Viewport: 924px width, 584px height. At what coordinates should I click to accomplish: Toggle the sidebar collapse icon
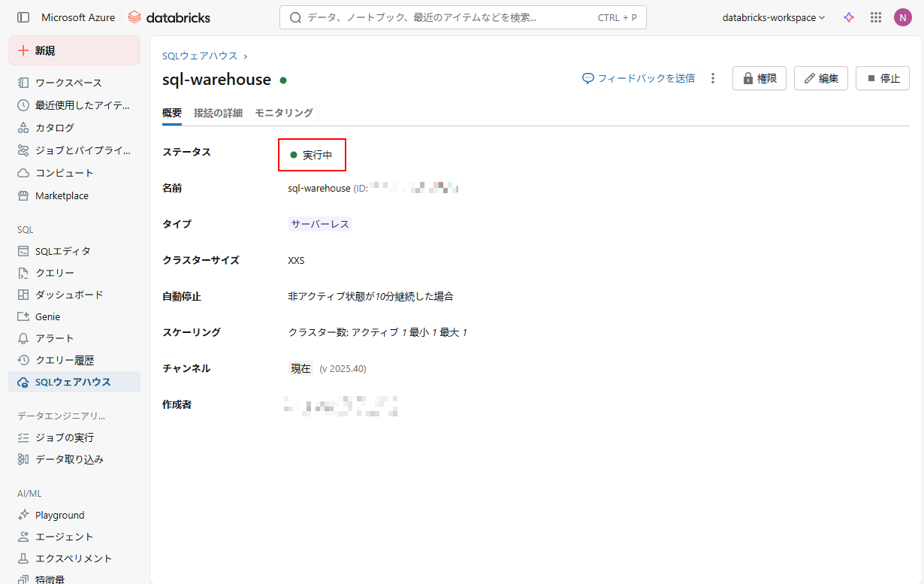click(23, 17)
